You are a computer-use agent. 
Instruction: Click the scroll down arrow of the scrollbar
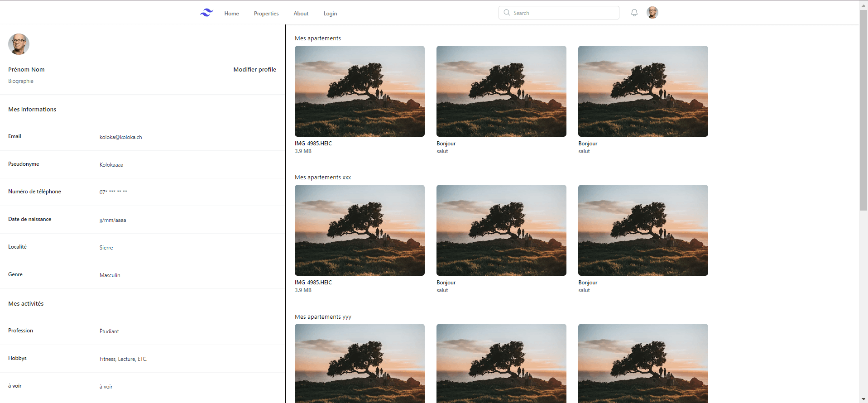pyautogui.click(x=863, y=399)
